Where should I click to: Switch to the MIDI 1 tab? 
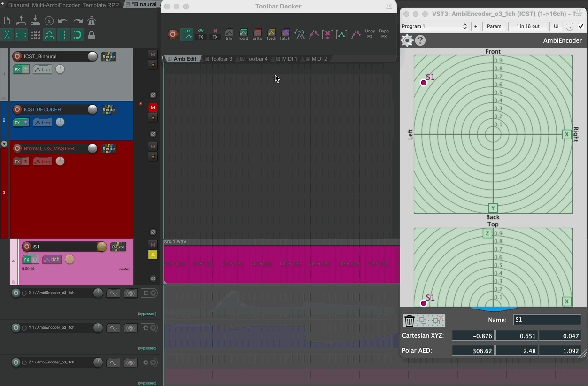point(289,59)
